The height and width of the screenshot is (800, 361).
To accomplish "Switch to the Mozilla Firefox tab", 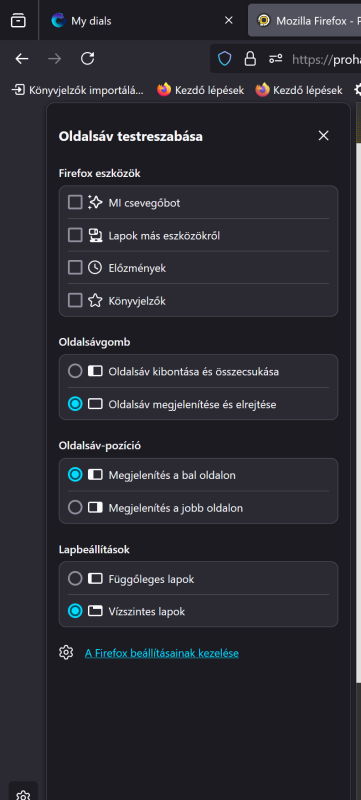I will pyautogui.click(x=304, y=21).
